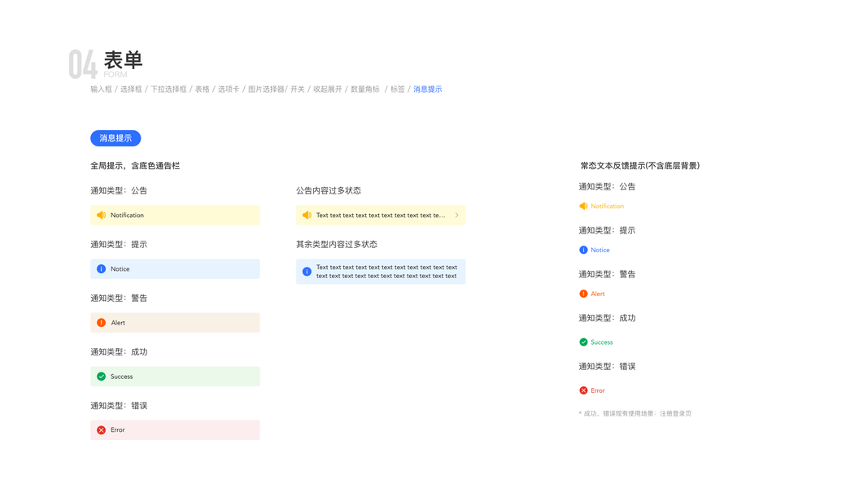Click exclamation icon beside plain orange Alert text
Image resolution: width=868 pixels, height=488 pixels.
click(x=583, y=294)
